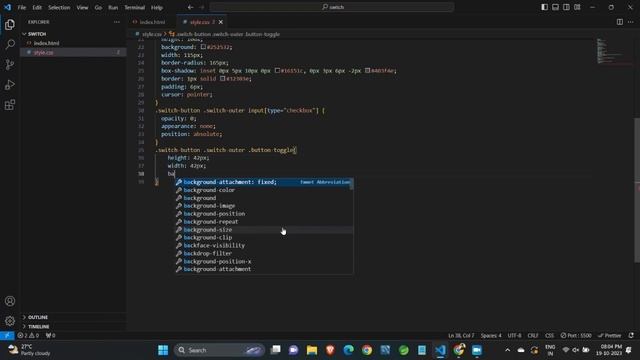The width and height of the screenshot is (640, 360).
Task: Select the plain background suggestion
Action: (x=264, y=198)
